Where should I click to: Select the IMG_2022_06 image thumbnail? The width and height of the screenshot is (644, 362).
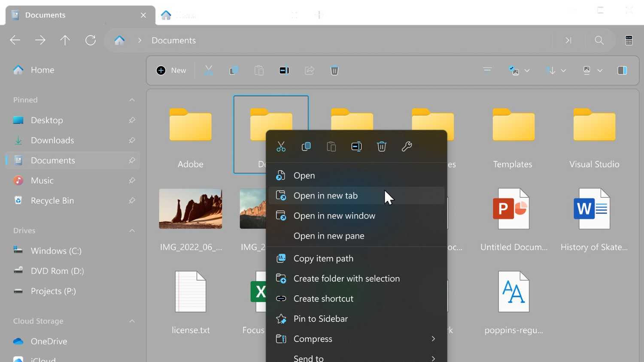pyautogui.click(x=191, y=209)
